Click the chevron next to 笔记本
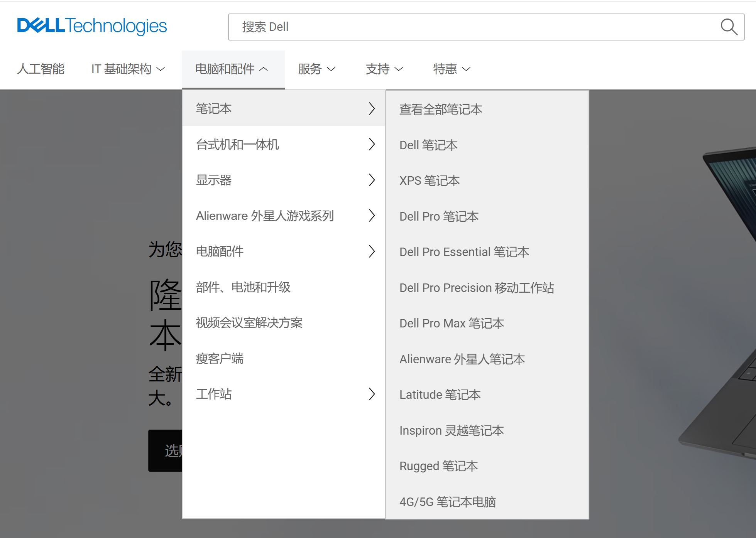Viewport: 756px width, 538px height. tap(372, 108)
